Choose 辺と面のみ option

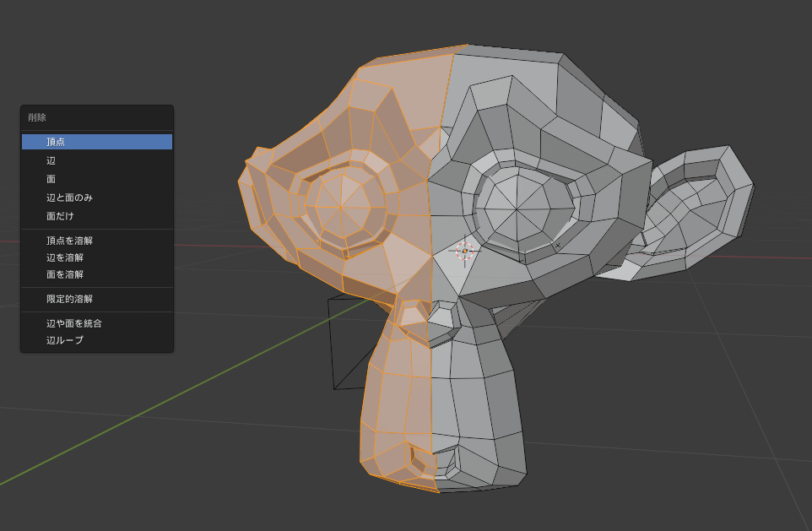[x=97, y=198]
